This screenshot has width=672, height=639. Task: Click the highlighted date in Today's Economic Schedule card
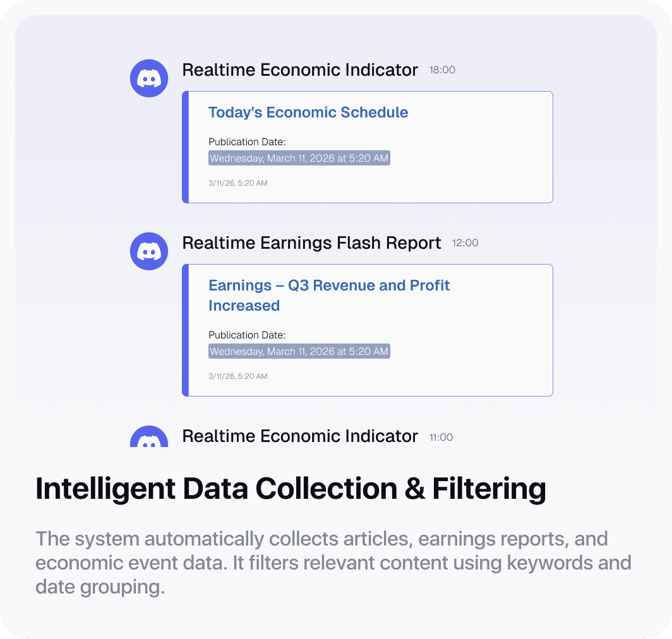pos(299,158)
